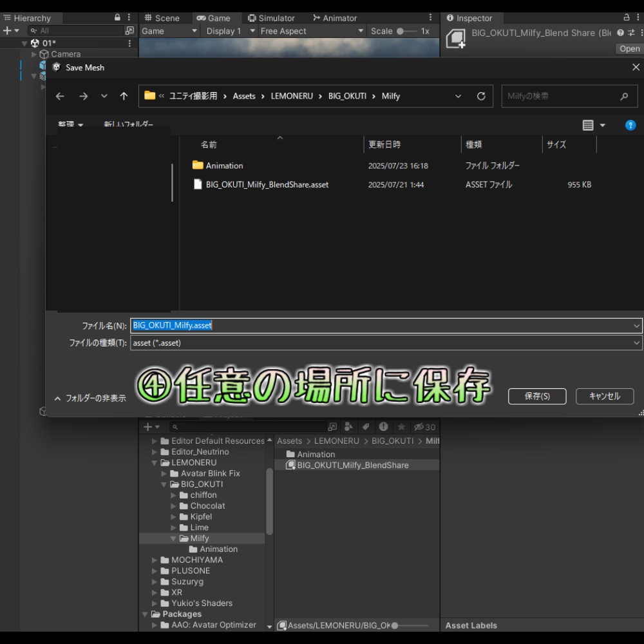Click BIG_OKUTI in the address breadcrumb

click(347, 96)
